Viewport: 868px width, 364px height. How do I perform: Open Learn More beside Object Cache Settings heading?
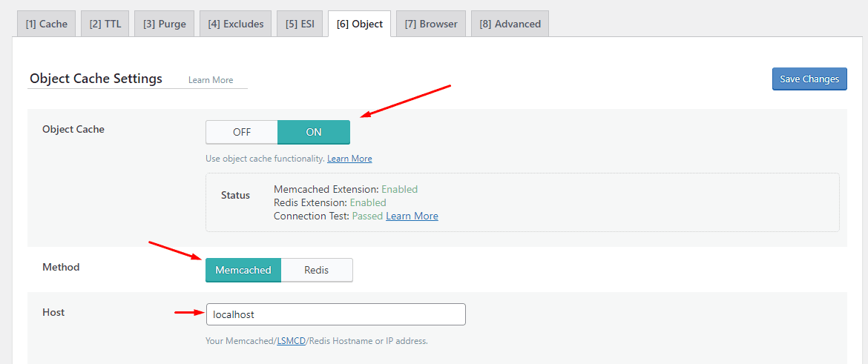coord(211,79)
